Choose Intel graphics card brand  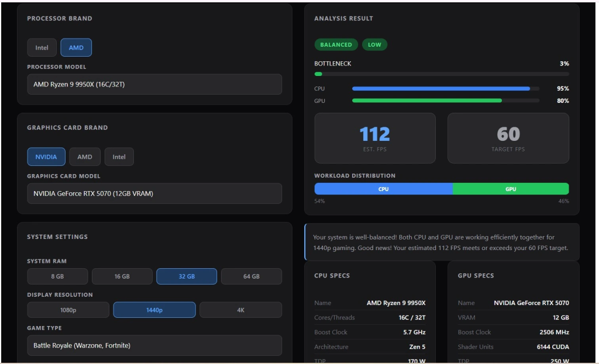click(x=119, y=157)
